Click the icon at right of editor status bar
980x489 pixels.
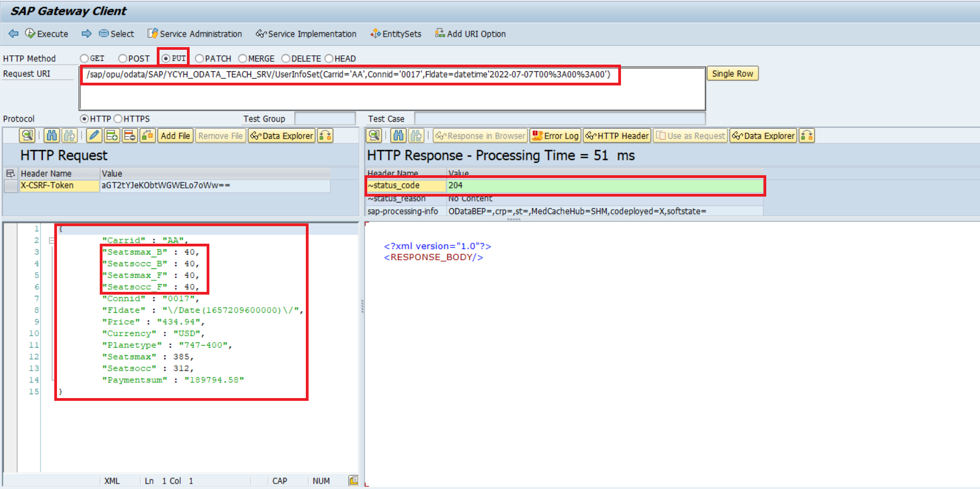pos(354,481)
